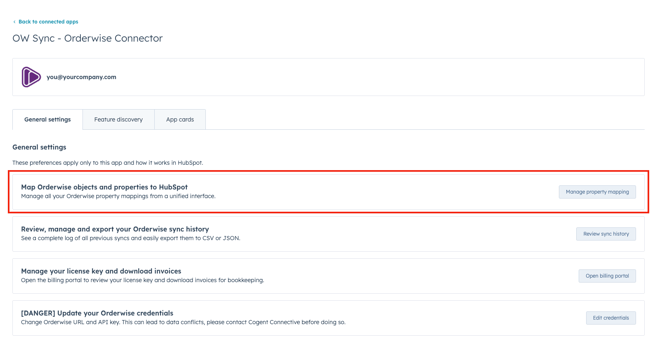
Task: Click Manage property mapping button
Action: [x=597, y=192]
